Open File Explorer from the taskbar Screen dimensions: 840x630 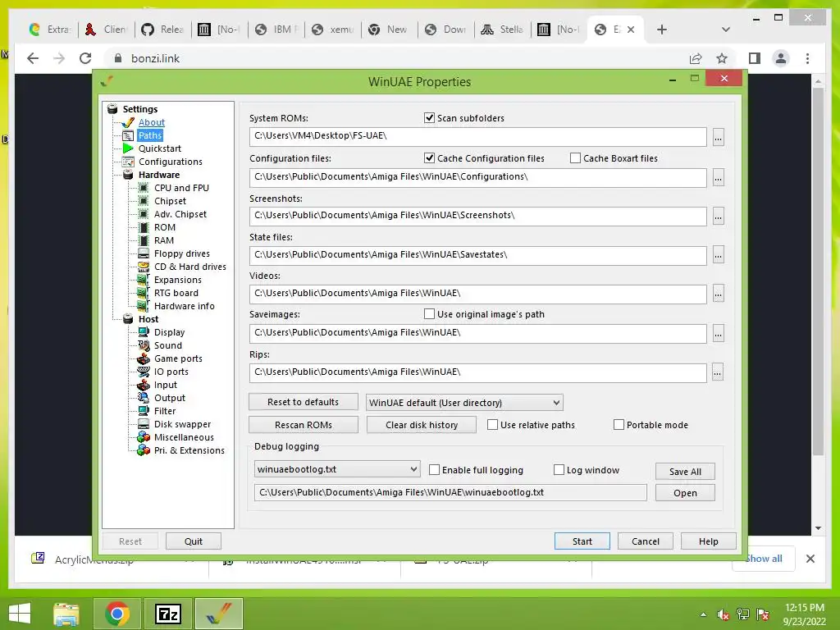(x=66, y=614)
